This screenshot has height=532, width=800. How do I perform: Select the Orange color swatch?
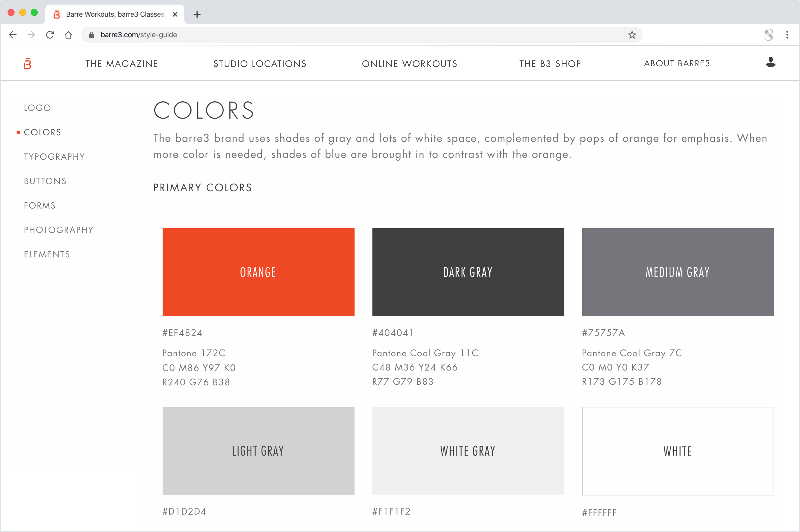click(x=259, y=273)
